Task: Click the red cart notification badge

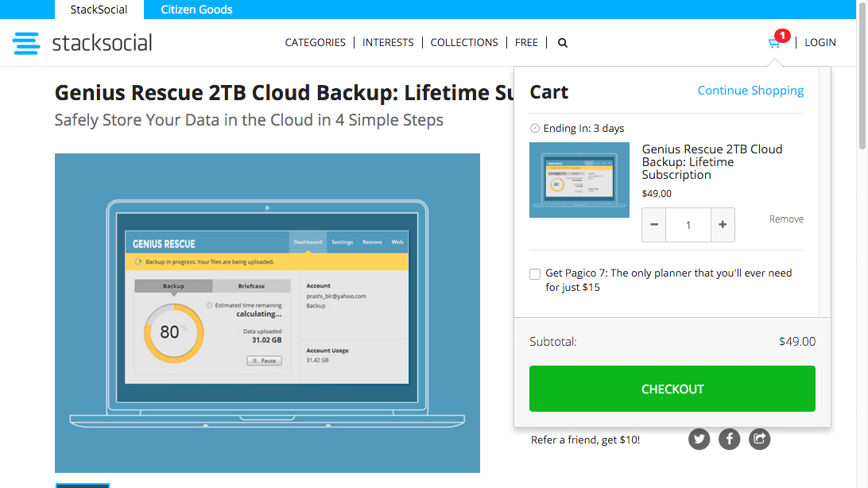Action: click(x=783, y=35)
